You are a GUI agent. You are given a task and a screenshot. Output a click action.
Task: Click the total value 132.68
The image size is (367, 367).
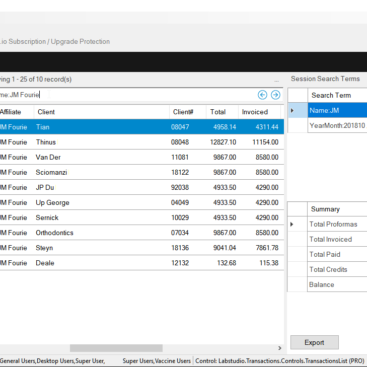pyautogui.click(x=227, y=263)
